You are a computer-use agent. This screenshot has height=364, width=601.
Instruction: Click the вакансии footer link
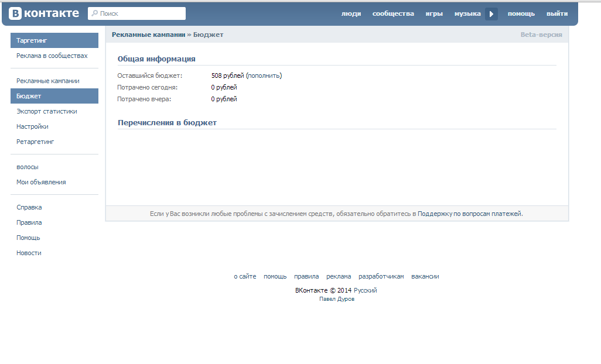pos(425,277)
